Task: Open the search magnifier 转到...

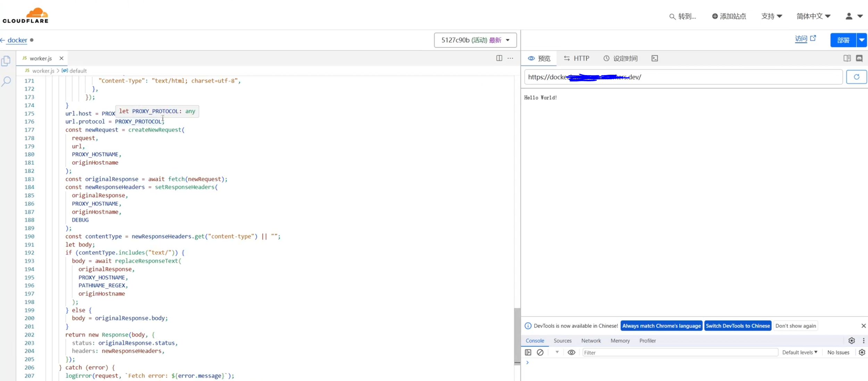Action: 683,16
